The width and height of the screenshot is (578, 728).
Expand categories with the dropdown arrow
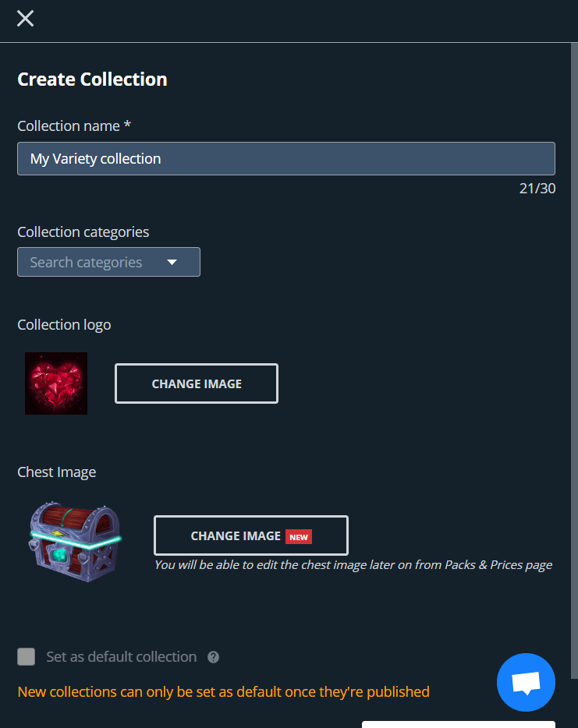click(172, 263)
